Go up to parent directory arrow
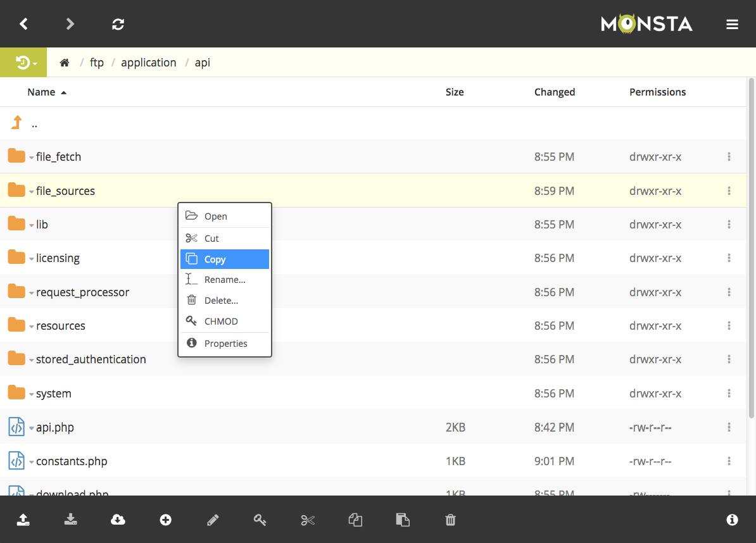This screenshot has width=756, height=543. point(17,122)
